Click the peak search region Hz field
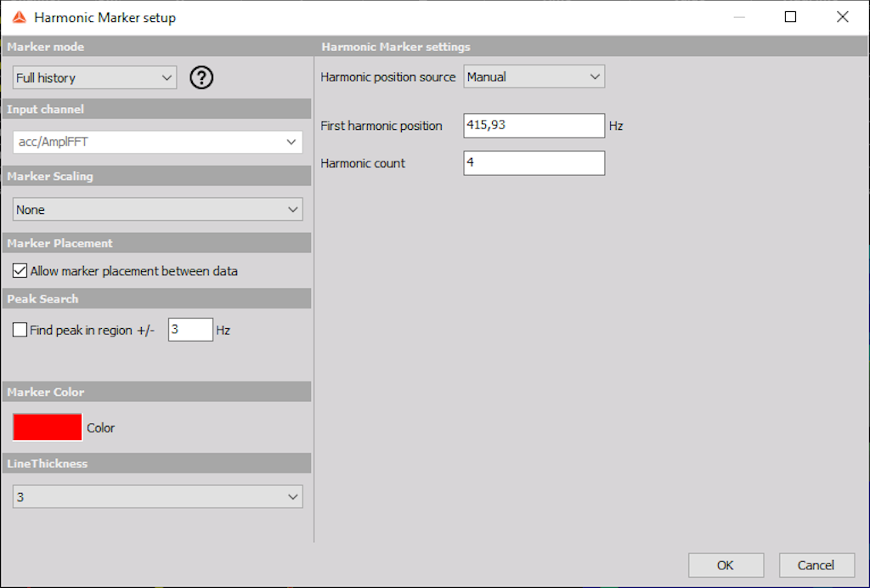This screenshot has height=588, width=870. [190, 330]
